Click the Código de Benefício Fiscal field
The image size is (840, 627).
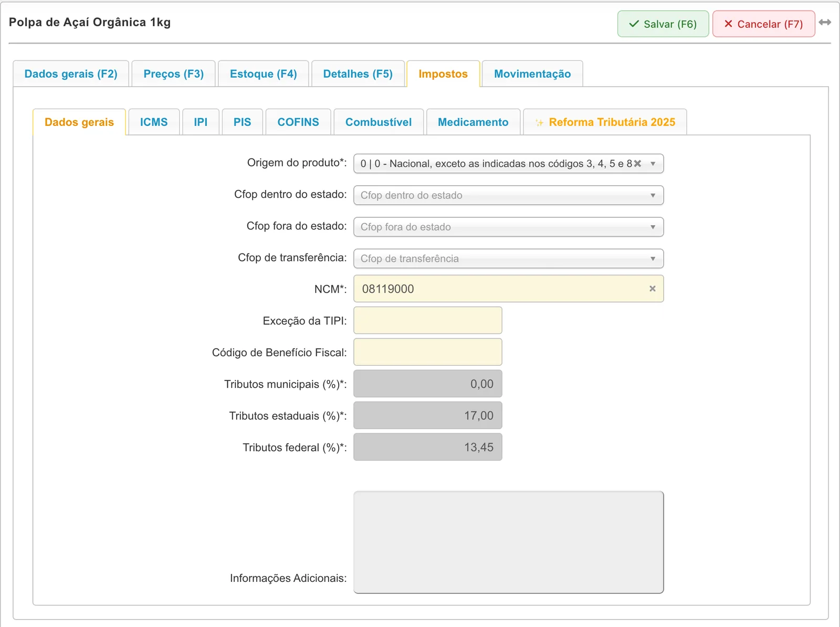(x=428, y=352)
